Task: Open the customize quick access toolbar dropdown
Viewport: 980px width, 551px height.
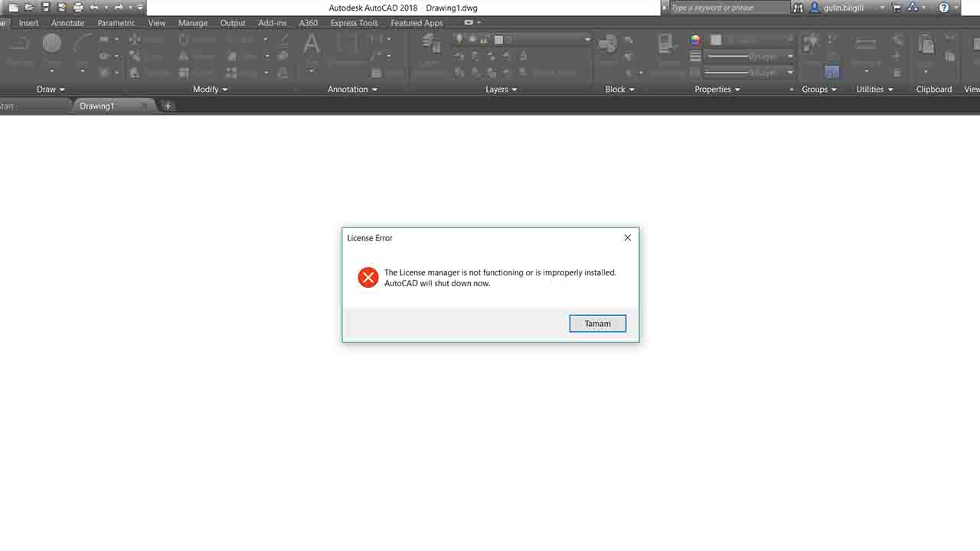Action: pos(140,8)
